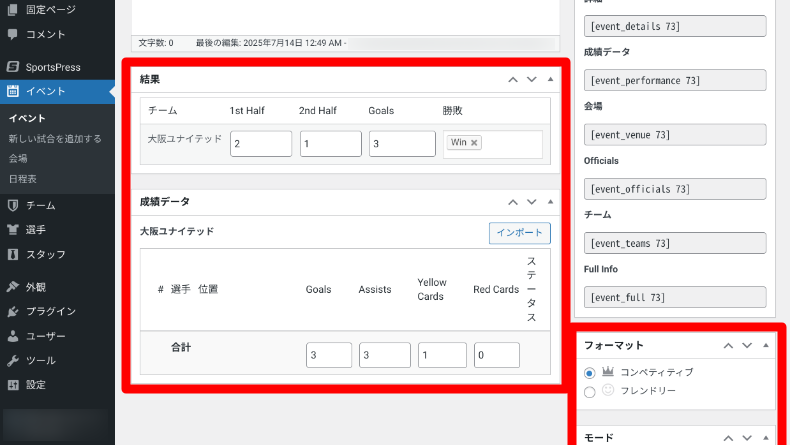Click the ユーザー person icon
The height and width of the screenshot is (445, 790).
point(13,336)
